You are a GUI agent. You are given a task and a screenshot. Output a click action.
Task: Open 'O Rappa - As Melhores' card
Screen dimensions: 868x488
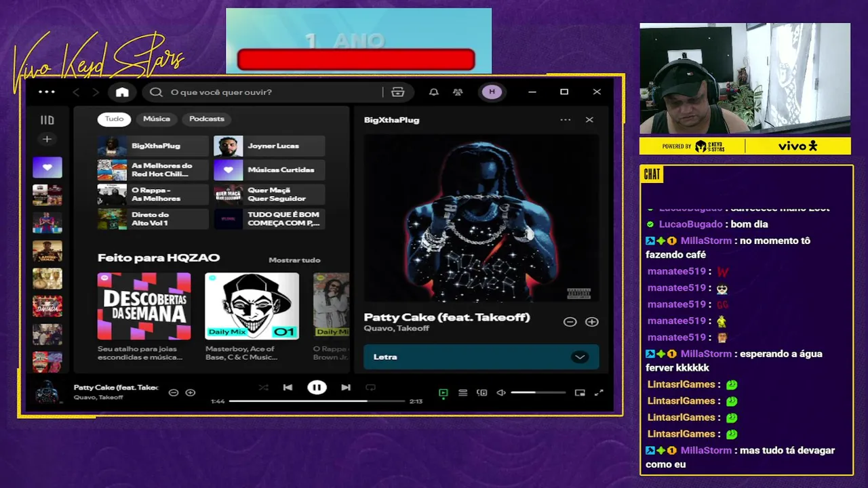[153, 195]
